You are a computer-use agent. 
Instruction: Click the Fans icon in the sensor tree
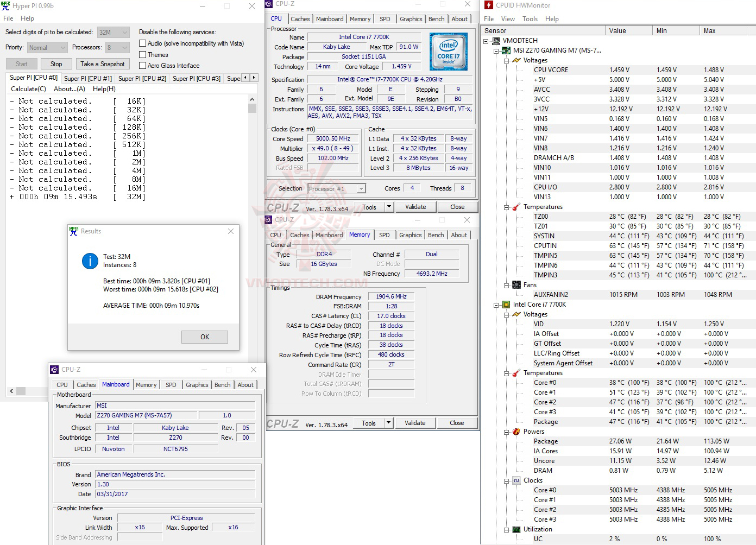pos(516,284)
